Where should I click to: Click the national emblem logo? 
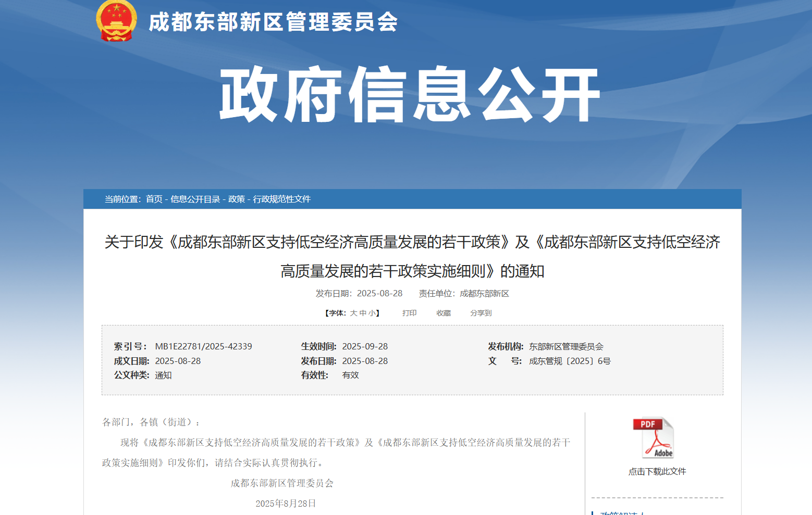(116, 21)
